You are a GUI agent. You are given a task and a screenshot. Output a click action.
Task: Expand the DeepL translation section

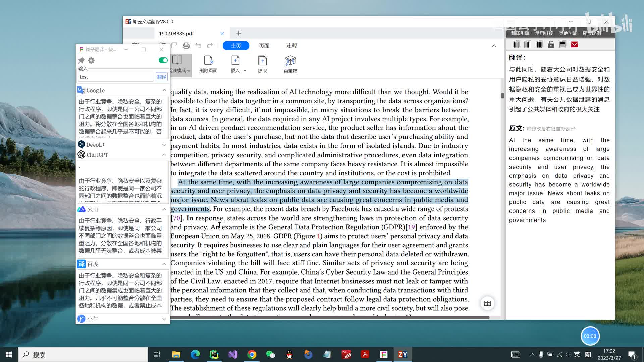pos(164,145)
